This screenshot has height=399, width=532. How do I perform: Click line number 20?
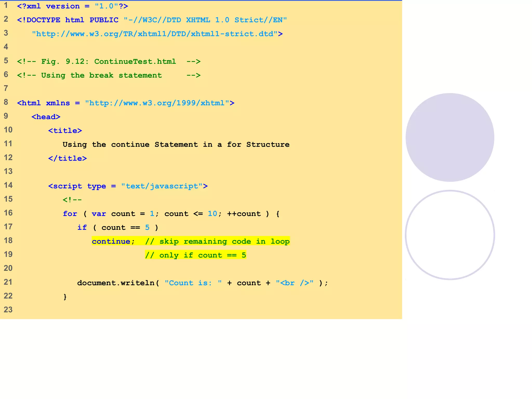coord(8,268)
